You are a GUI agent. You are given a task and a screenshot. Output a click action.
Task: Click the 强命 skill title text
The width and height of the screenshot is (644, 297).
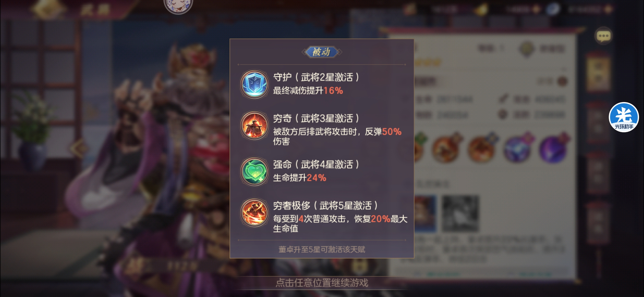(x=282, y=164)
